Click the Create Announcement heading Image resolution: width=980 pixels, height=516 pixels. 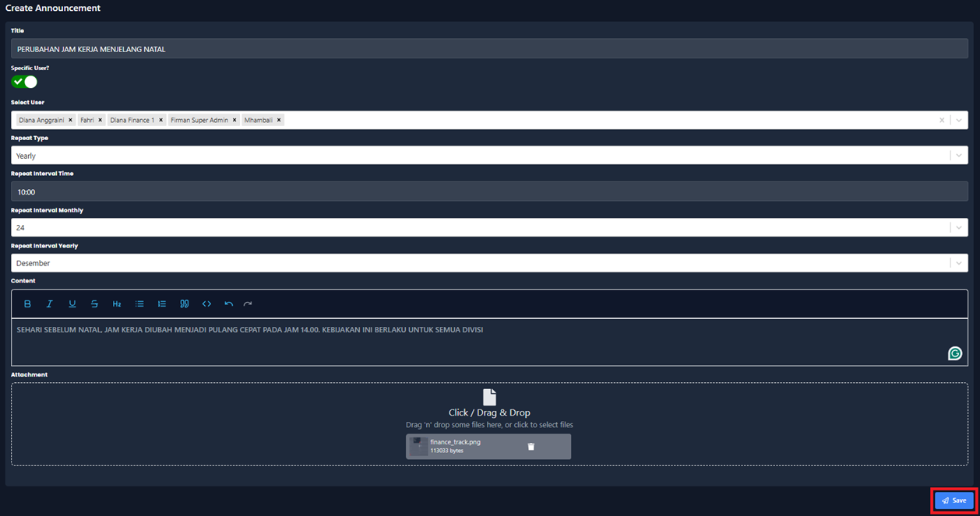[x=53, y=8]
